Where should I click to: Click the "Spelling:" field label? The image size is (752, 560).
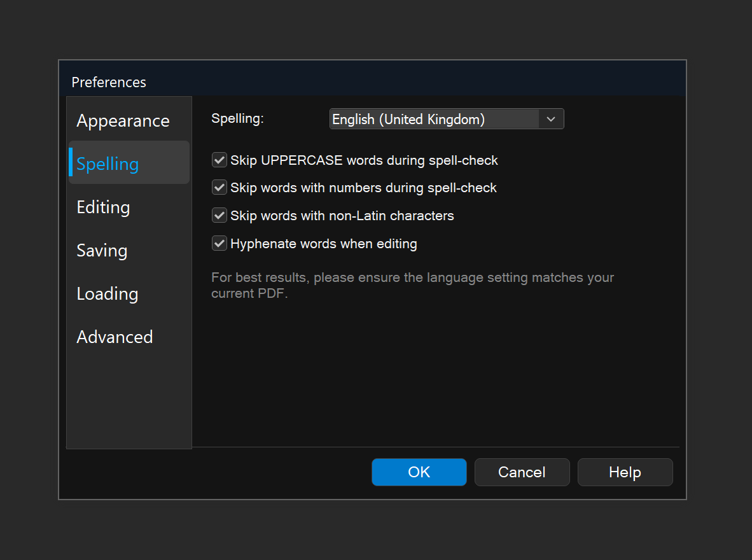point(237,119)
